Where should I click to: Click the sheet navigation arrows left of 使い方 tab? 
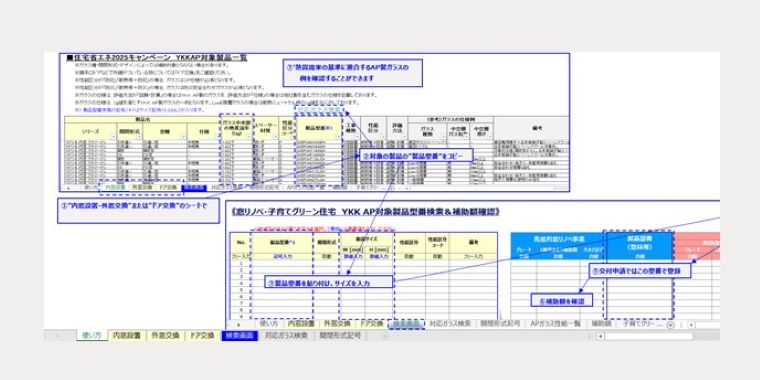pyautogui.click(x=58, y=335)
